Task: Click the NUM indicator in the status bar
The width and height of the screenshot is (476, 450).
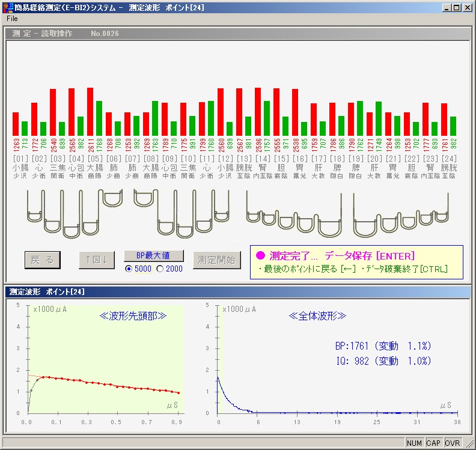Action: point(414,443)
